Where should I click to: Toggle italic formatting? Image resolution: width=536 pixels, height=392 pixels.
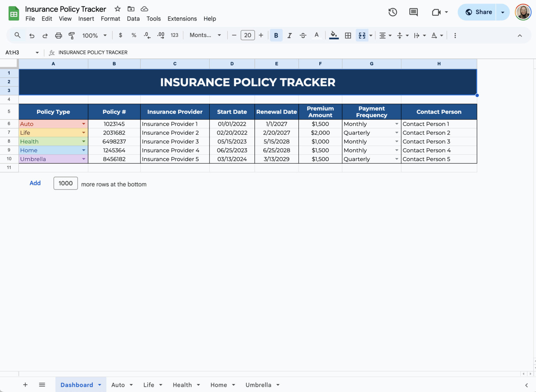(289, 35)
